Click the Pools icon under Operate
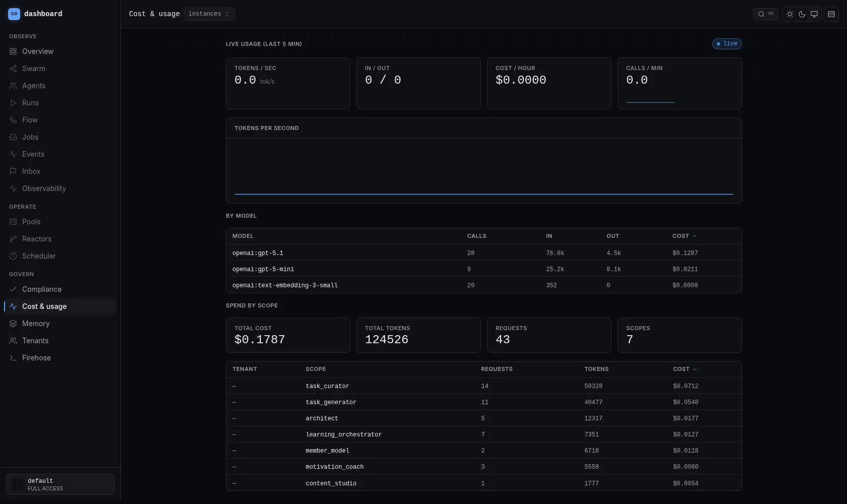Viewport: 847px width, 504px height. (x=13, y=222)
